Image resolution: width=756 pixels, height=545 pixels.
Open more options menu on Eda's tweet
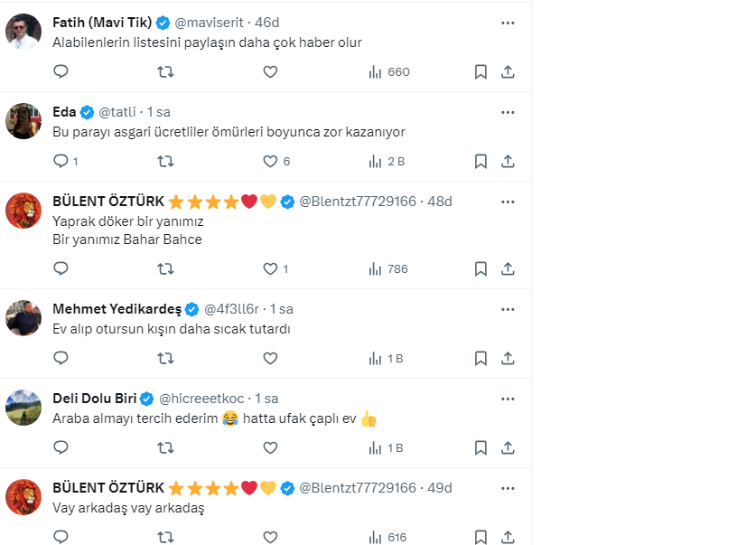[508, 112]
